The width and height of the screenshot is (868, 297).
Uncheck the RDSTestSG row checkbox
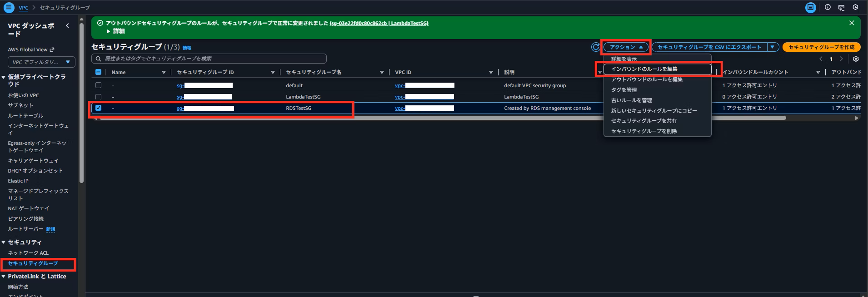click(98, 108)
